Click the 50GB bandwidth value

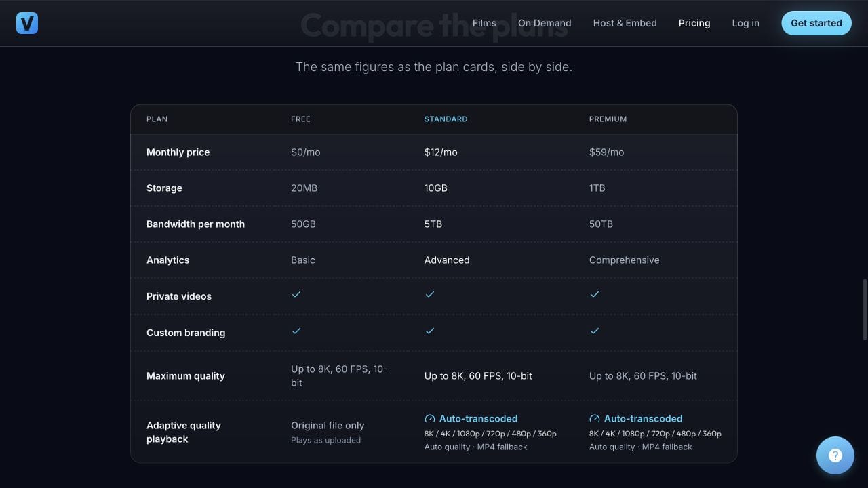tap(303, 224)
